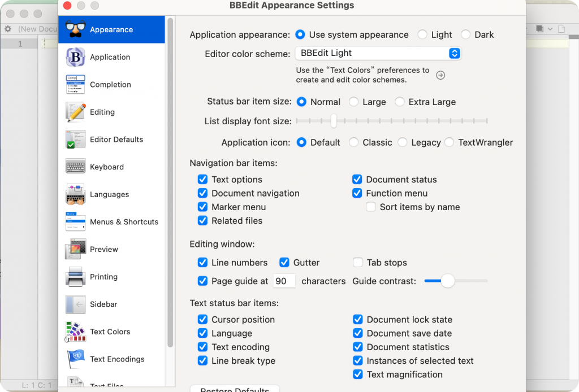Choose the TextWrangler application icon option
Viewport: 579px width, 392px height.
[x=450, y=142]
